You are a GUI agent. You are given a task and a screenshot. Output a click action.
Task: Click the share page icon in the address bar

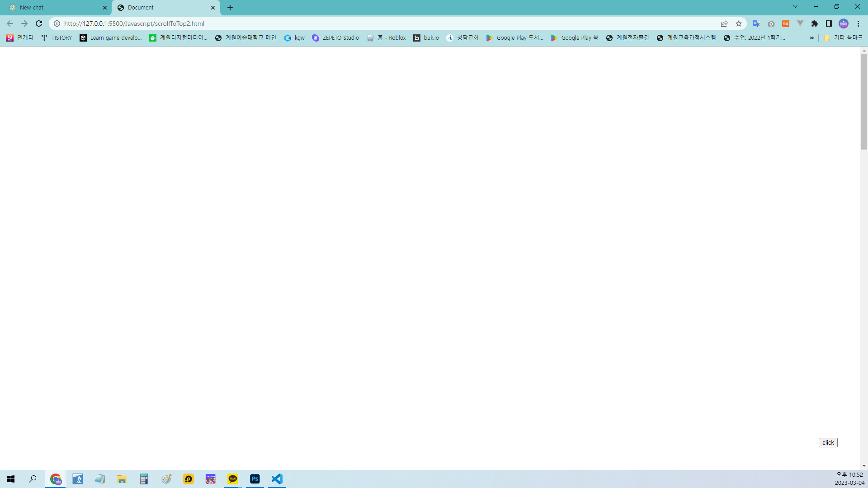724,23
